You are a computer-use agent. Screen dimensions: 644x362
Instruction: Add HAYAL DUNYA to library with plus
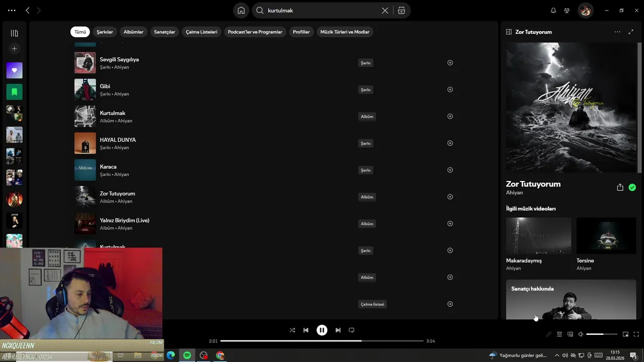450,143
